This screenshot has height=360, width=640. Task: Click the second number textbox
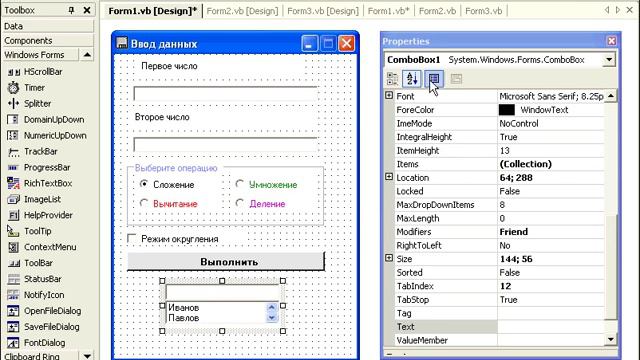tap(225, 144)
